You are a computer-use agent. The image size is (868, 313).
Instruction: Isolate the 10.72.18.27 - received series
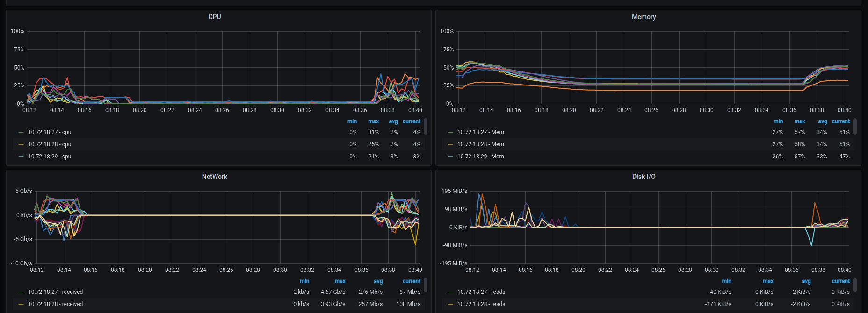[x=55, y=292]
